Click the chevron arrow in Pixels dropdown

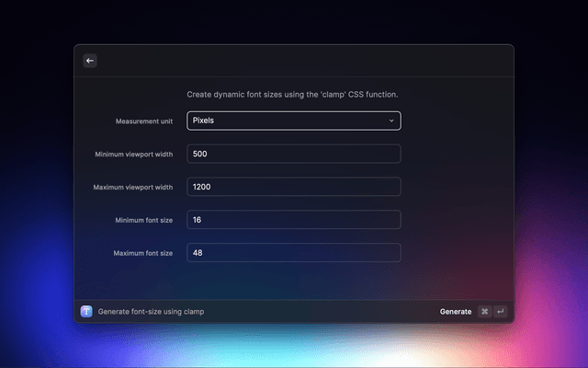coord(391,121)
